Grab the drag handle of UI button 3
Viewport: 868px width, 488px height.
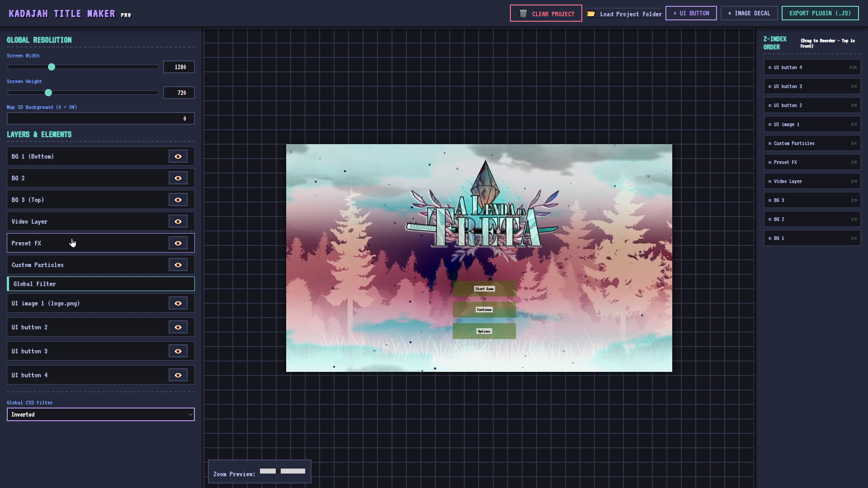(x=769, y=86)
